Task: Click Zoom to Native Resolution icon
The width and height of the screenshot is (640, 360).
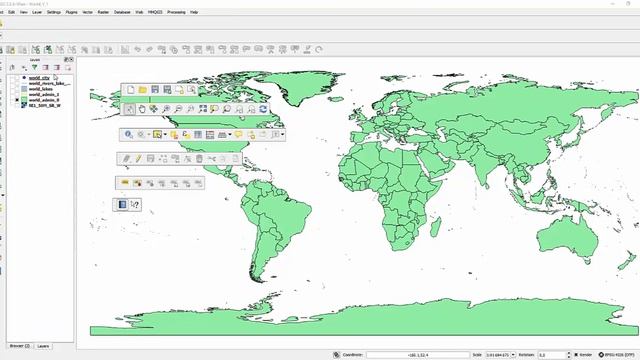Action: click(191, 109)
